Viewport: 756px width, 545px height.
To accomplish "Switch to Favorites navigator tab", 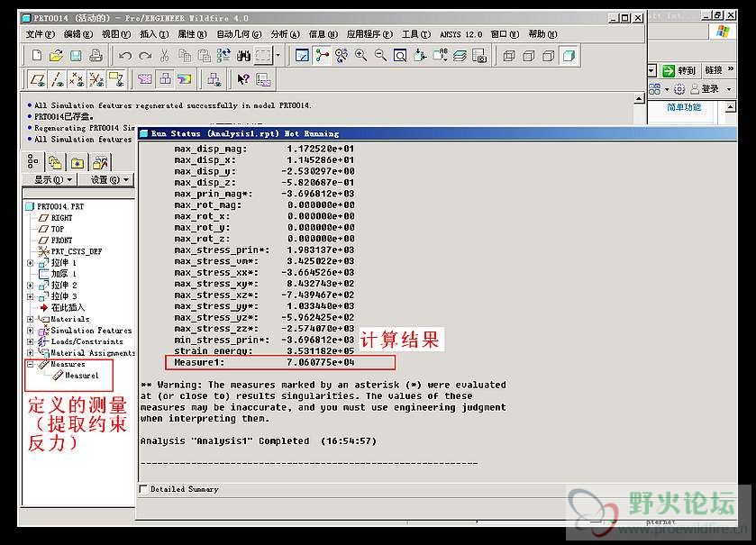I will click(x=77, y=162).
